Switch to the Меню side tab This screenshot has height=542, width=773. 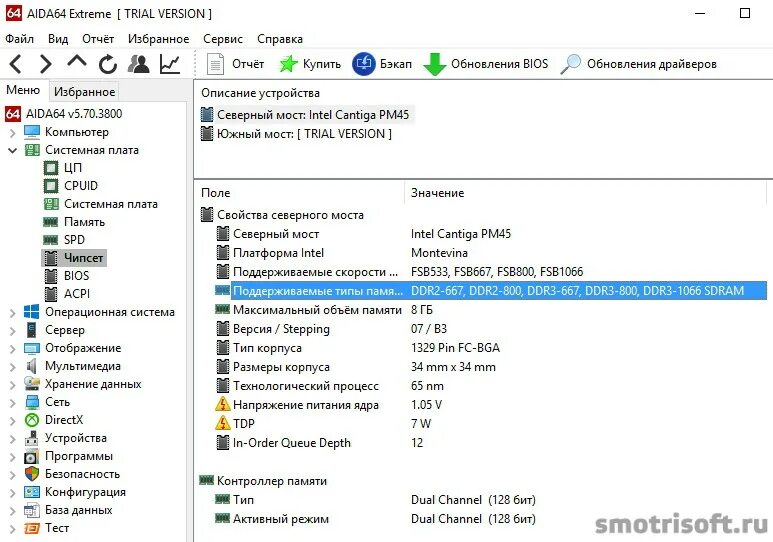point(23,90)
